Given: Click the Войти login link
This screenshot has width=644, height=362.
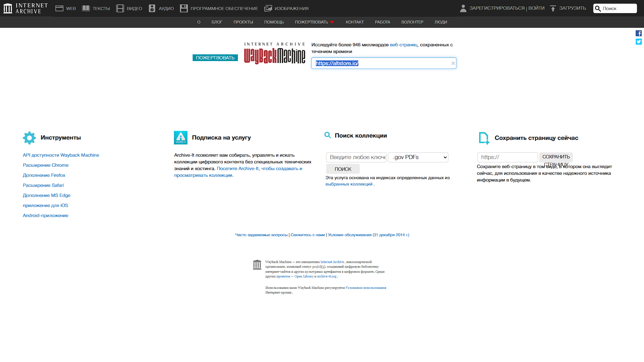Looking at the screenshot, I should click(536, 8).
